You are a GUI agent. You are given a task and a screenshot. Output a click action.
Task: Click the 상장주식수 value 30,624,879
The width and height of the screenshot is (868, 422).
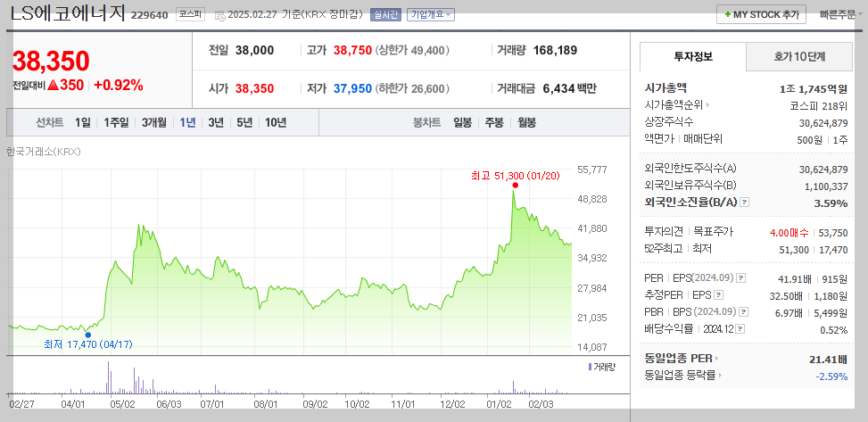point(823,123)
